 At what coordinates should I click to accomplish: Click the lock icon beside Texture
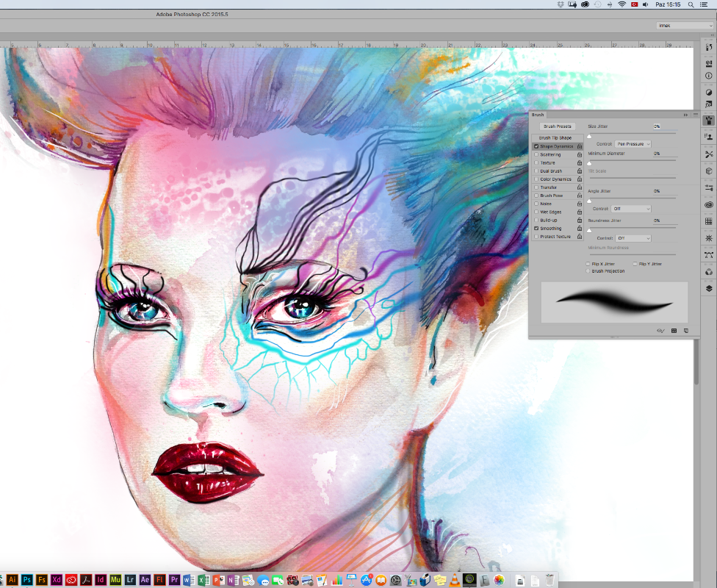click(x=580, y=163)
